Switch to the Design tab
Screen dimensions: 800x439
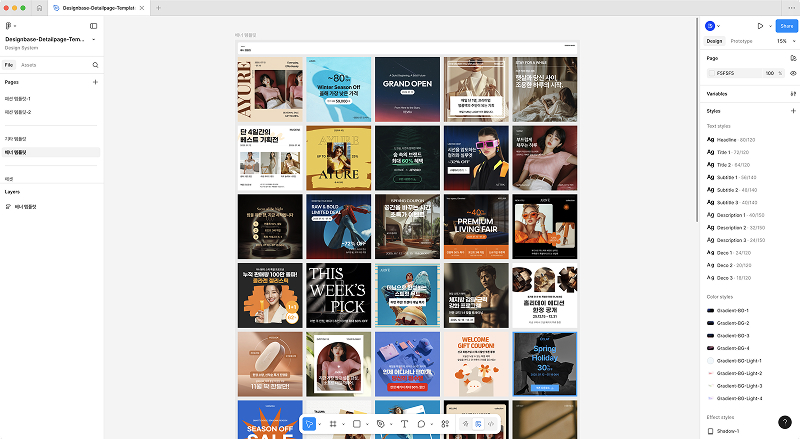coord(714,41)
